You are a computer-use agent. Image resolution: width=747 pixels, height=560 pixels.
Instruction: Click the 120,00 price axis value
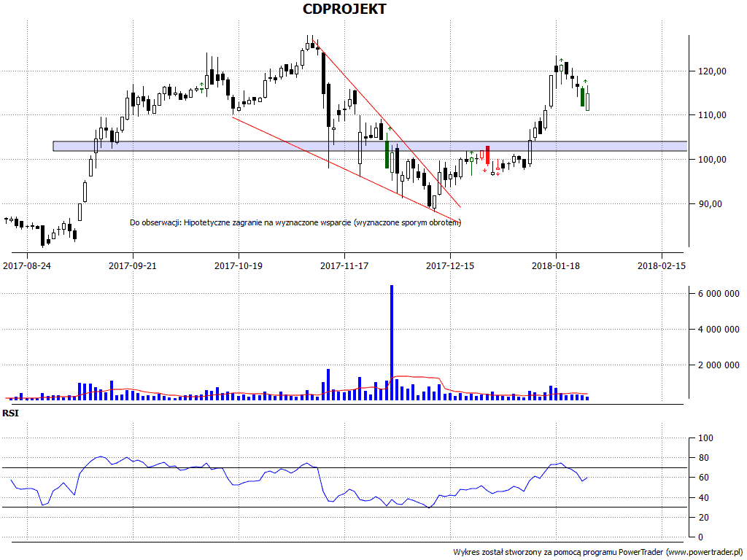point(712,71)
